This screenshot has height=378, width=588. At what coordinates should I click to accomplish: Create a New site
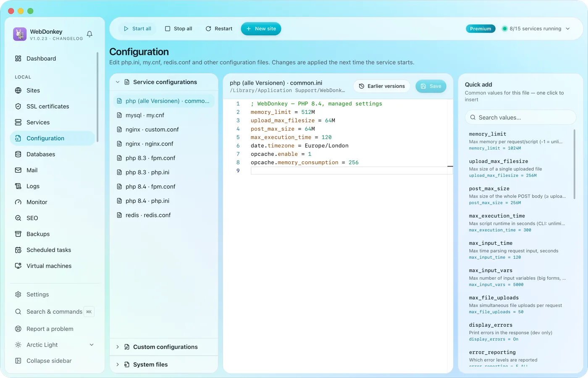(x=261, y=29)
